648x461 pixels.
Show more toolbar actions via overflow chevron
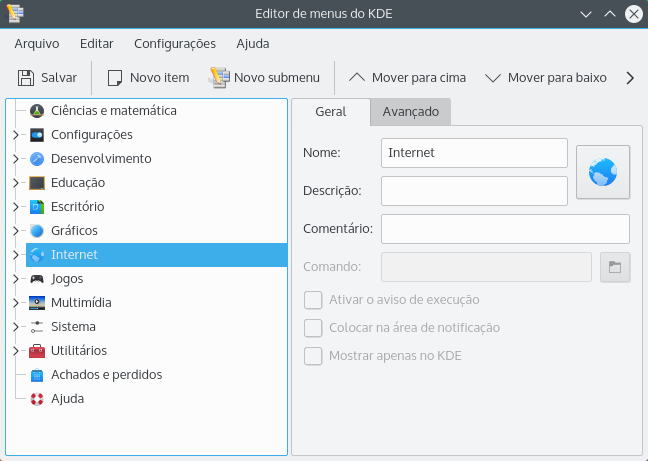click(x=630, y=77)
